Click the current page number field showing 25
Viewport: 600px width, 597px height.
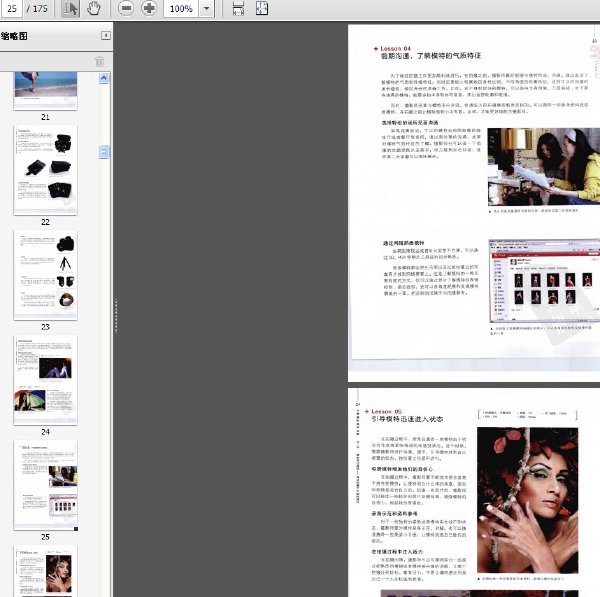point(11,8)
